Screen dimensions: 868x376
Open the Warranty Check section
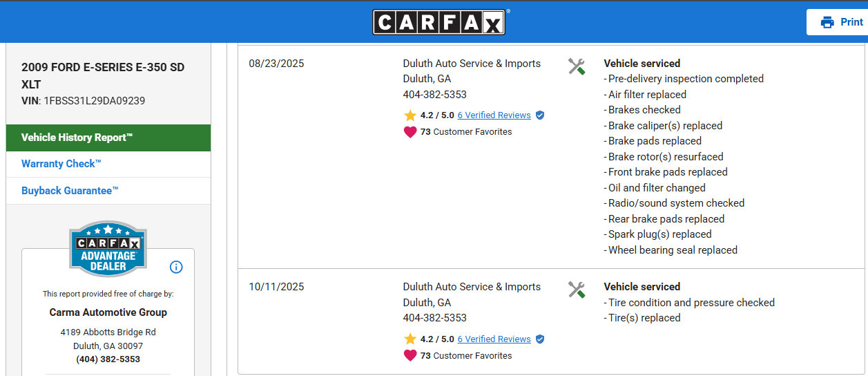coord(61,164)
